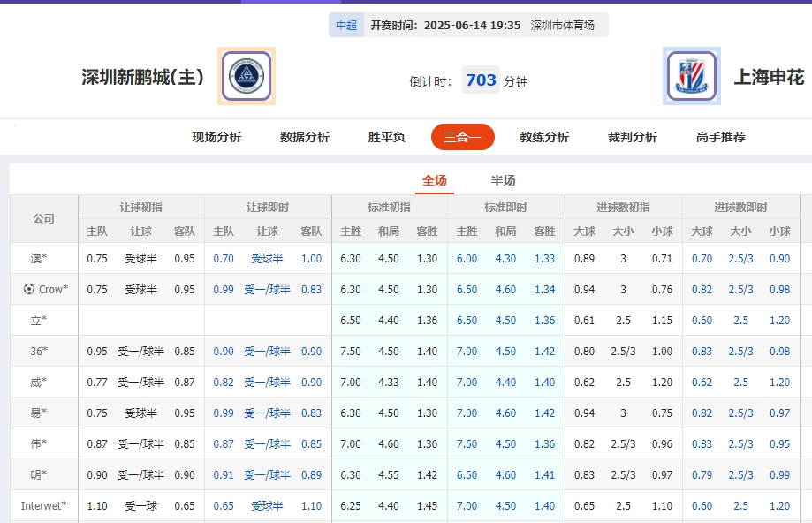Switch to the 半场 tab
Screen dimensions: 812x523
[x=501, y=179]
